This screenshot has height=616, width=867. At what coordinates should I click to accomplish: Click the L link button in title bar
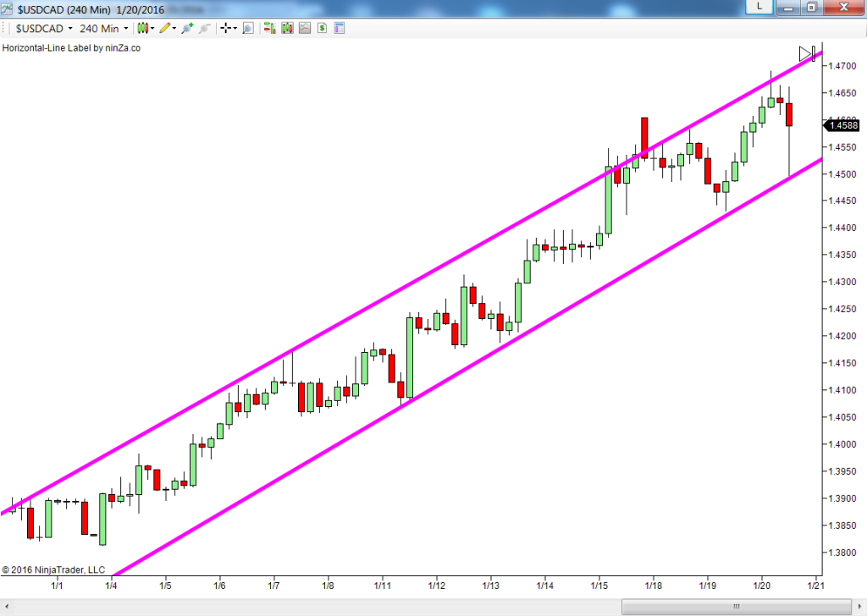coord(759,7)
